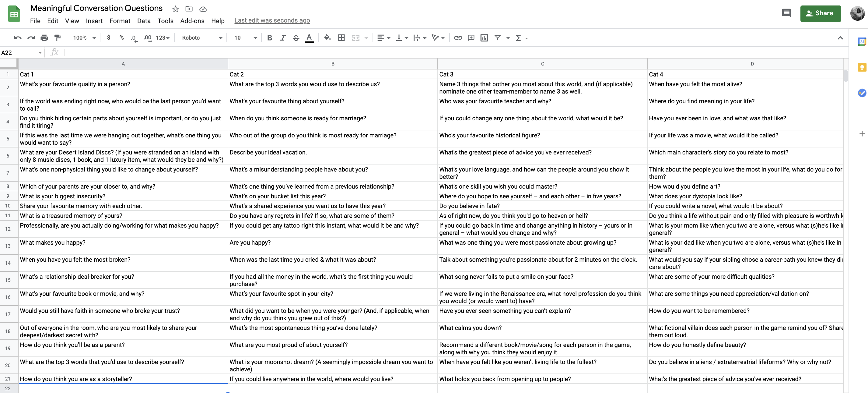Image resolution: width=868 pixels, height=393 pixels.
Task: Click the insert link icon
Action: click(458, 38)
